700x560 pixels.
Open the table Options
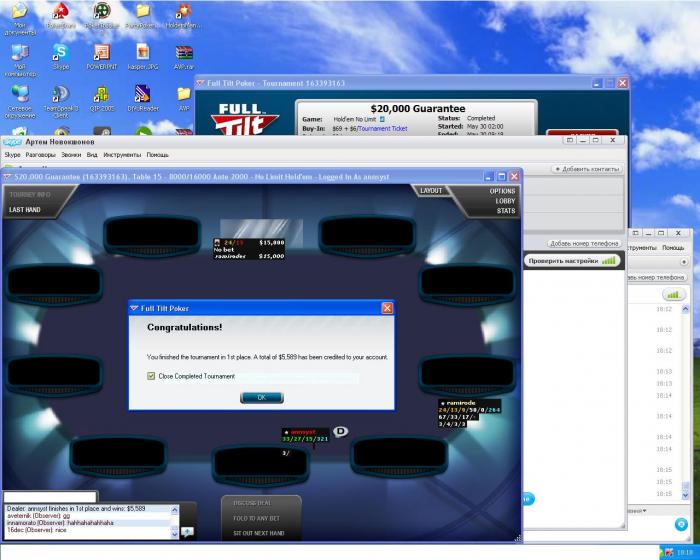(x=502, y=191)
